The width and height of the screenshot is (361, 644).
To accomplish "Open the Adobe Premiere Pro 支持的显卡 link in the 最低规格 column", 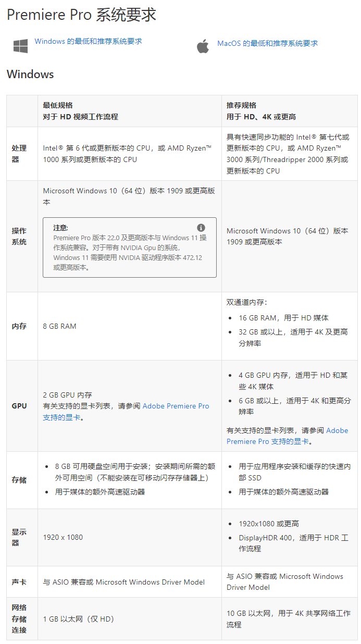I will tap(126, 412).
